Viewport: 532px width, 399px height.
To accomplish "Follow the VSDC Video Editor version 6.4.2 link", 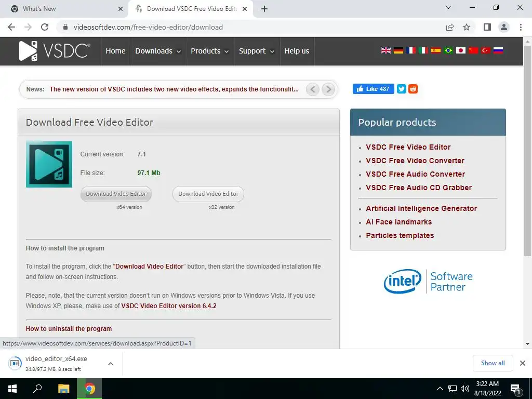I will (x=169, y=305).
